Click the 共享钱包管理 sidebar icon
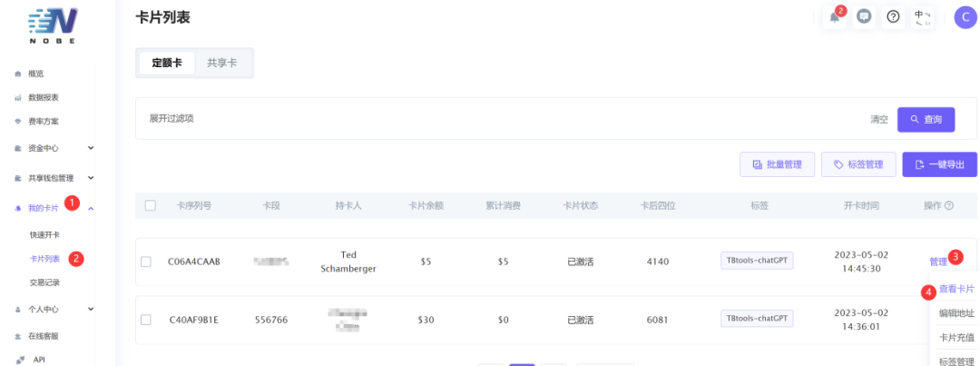Screen dimensions: 980x366 17,178
